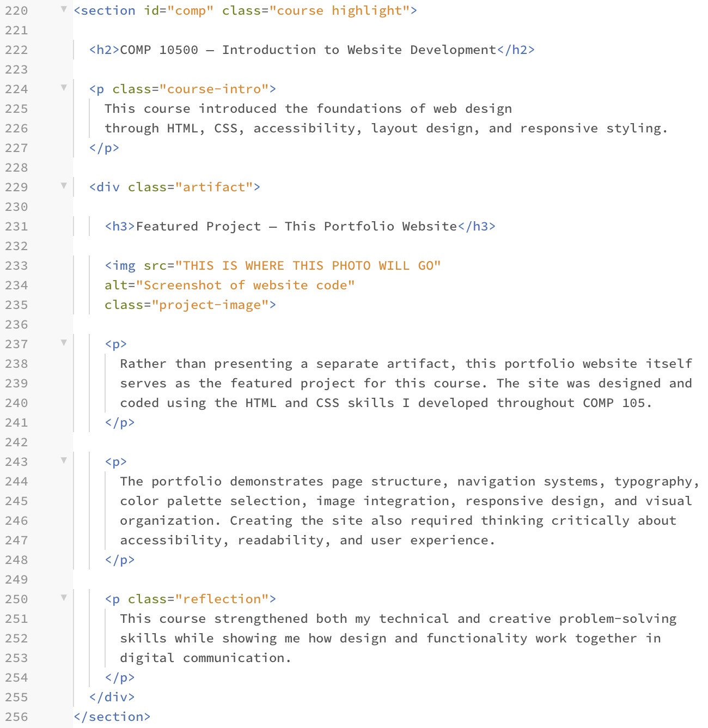Viewport: 708px width, 728px height.
Task: Click the h3 text "Featured Project"
Action: pos(198,227)
